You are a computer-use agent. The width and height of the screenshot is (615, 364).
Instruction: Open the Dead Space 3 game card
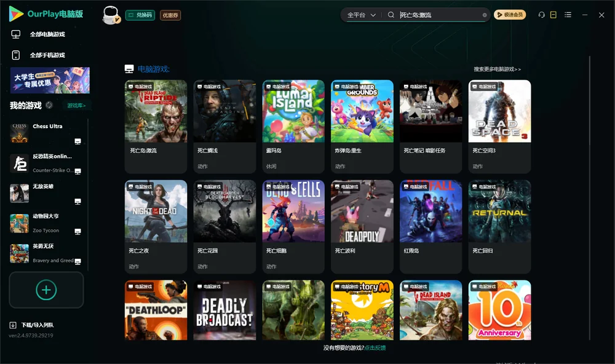point(499,126)
